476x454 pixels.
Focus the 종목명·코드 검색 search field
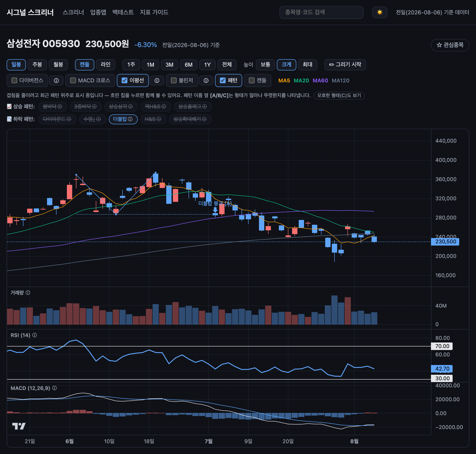point(321,12)
